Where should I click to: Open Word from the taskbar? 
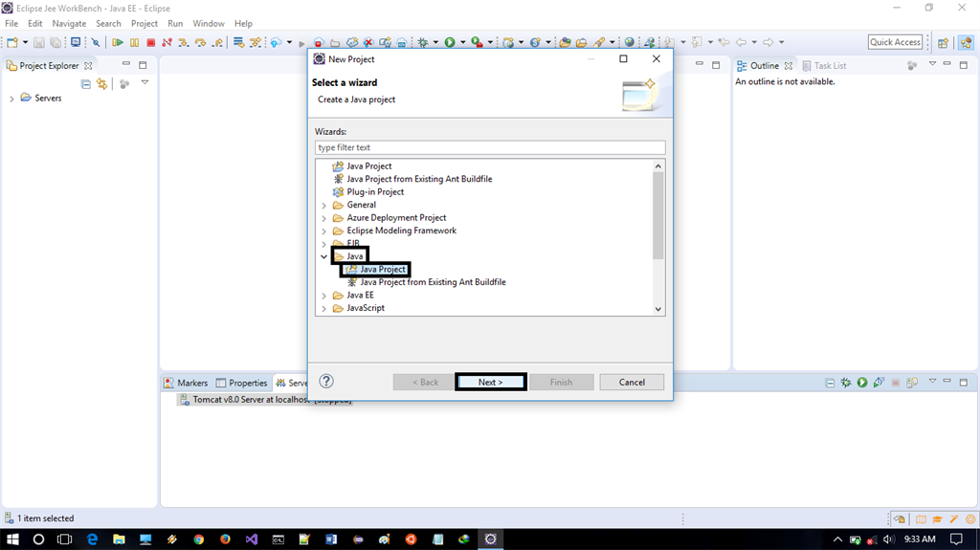click(331, 539)
